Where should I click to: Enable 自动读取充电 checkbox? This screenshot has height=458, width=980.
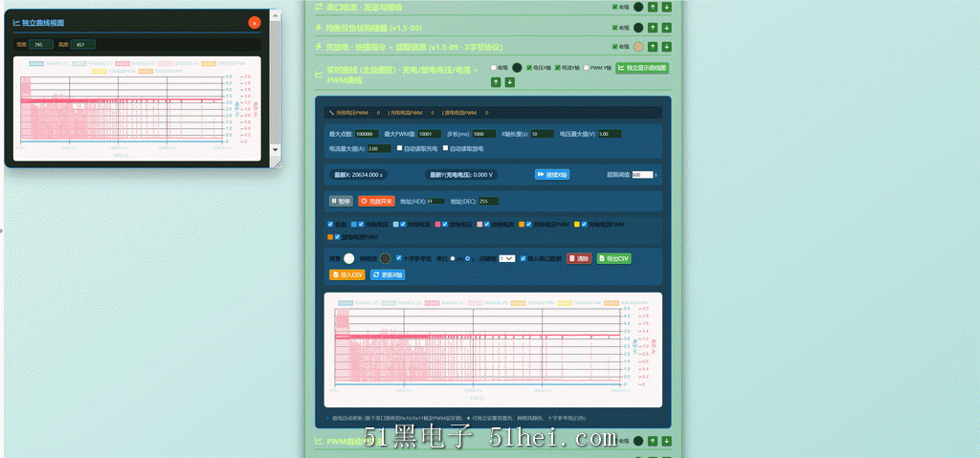(400, 148)
